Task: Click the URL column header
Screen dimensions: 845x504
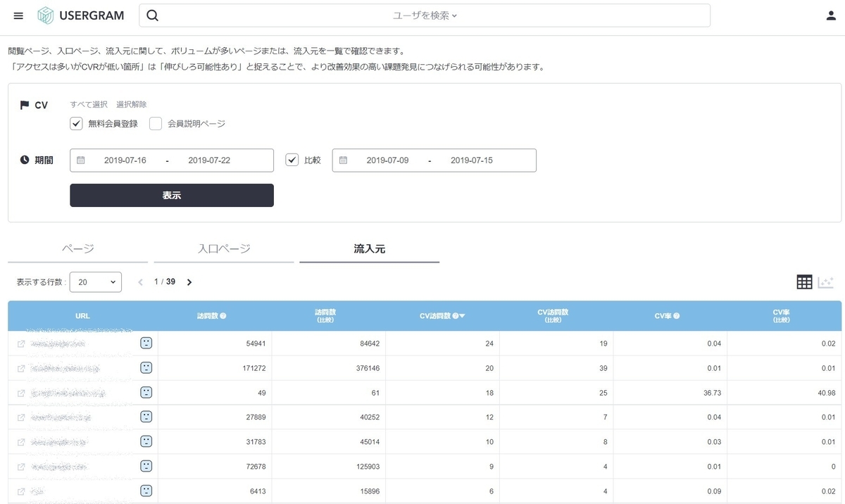Action: click(x=82, y=316)
